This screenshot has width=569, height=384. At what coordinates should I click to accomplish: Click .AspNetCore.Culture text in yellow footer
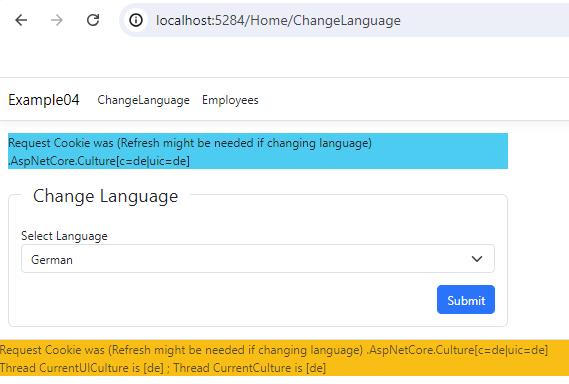[457, 350]
